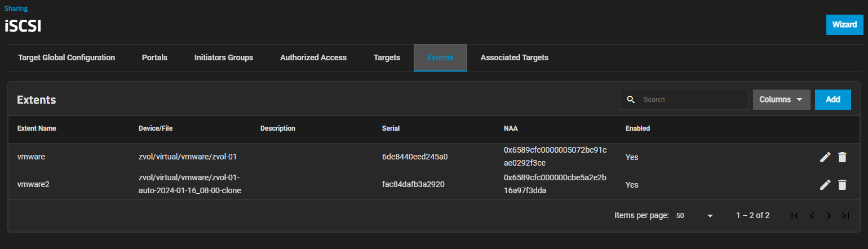Image resolution: width=868 pixels, height=249 pixels.
Task: Click the Add extent button
Action: (x=833, y=100)
